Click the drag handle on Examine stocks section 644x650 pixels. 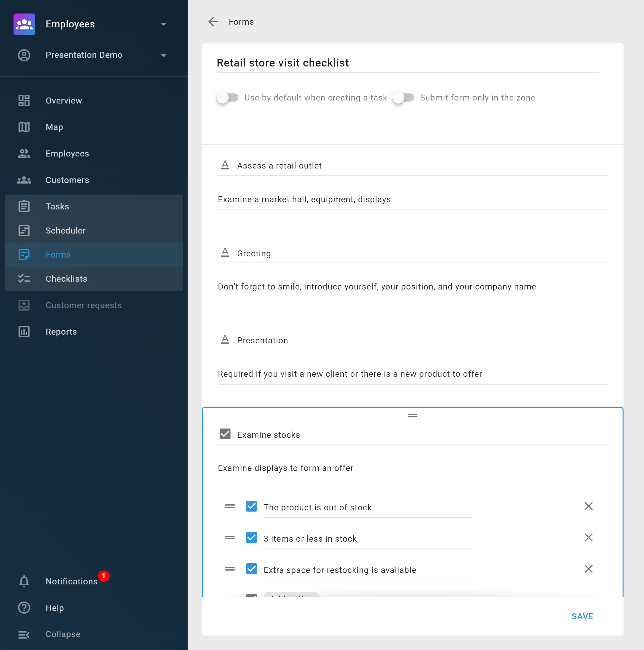[413, 416]
